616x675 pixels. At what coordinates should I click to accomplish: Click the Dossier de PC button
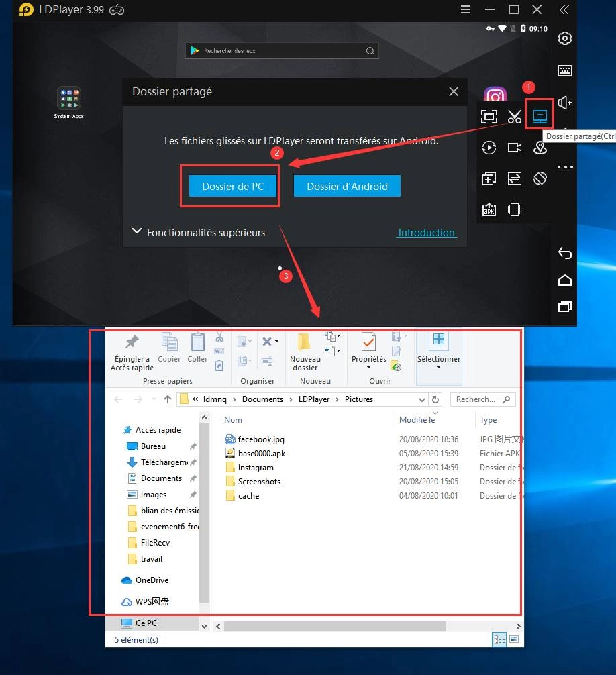tap(233, 186)
